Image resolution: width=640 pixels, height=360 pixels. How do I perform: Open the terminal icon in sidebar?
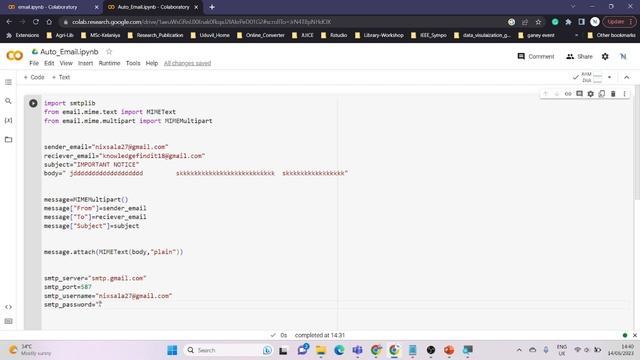coord(8,321)
